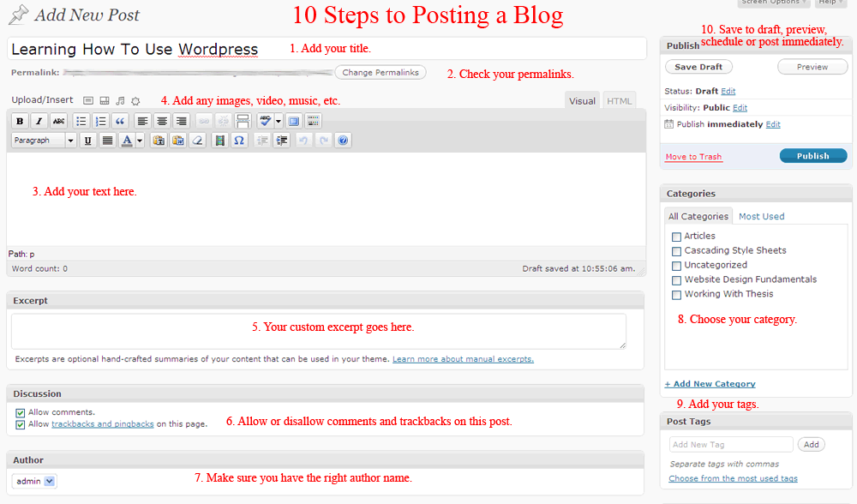
Task: Click the Add an Image upload icon
Action: 88,100
